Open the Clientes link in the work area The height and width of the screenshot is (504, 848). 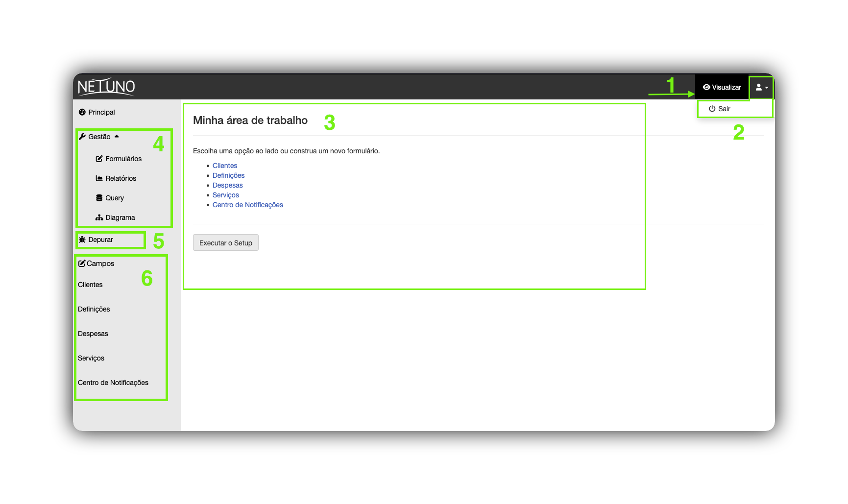pos(225,166)
